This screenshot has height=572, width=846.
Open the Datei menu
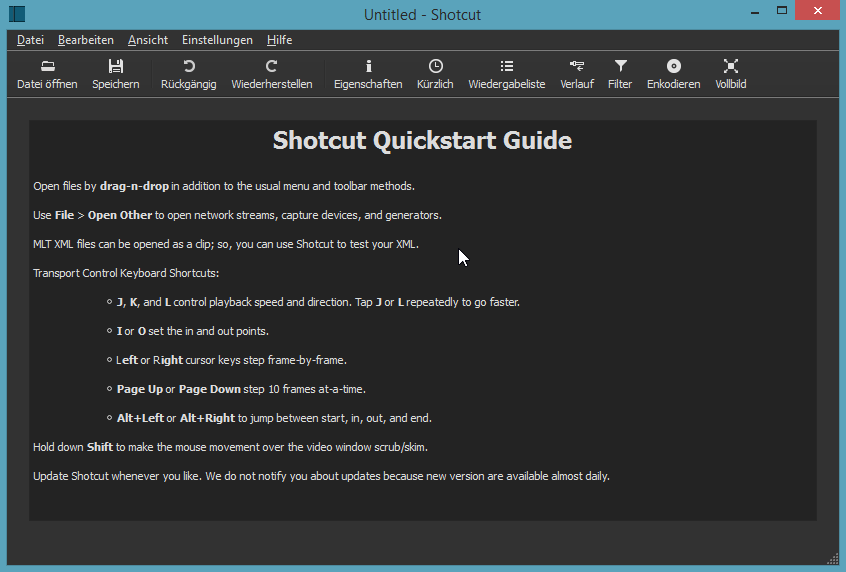pyautogui.click(x=31, y=40)
